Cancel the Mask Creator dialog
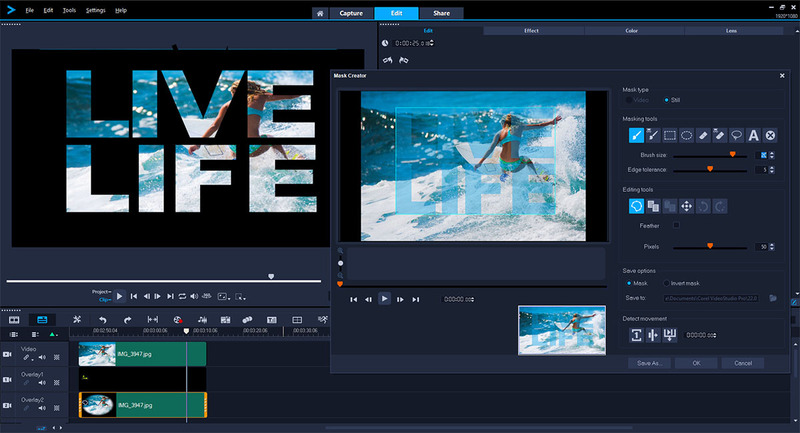 (x=743, y=363)
